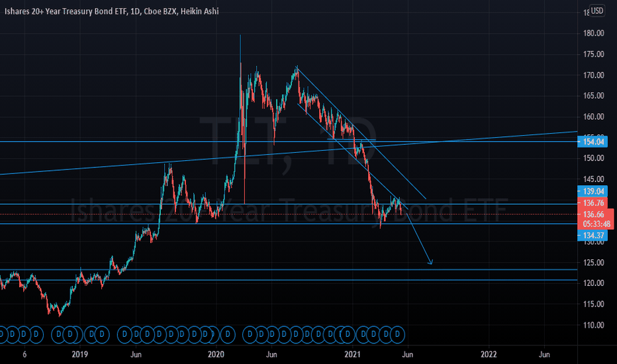Click the 110.00 price axis value
This screenshot has width=617, height=364.
click(593, 325)
